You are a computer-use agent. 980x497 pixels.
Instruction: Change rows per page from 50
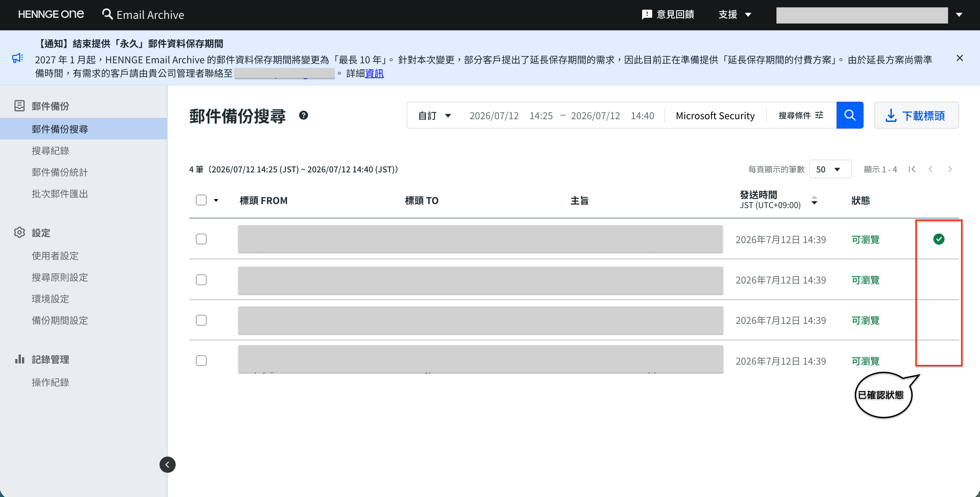(x=830, y=169)
